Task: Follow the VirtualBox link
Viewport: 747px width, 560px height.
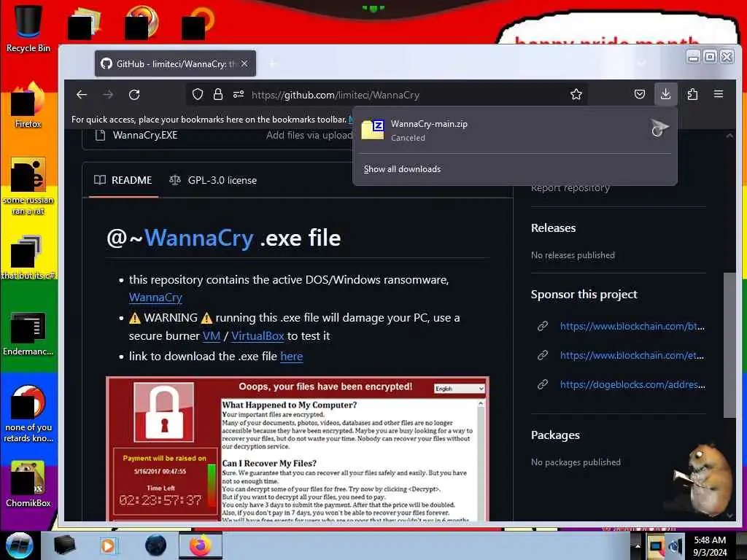Action: pos(258,335)
